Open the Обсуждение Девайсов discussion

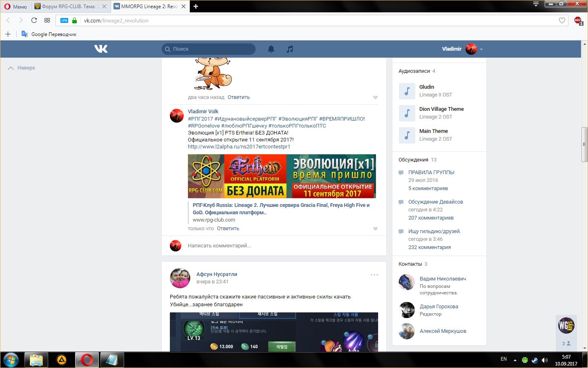435,202
